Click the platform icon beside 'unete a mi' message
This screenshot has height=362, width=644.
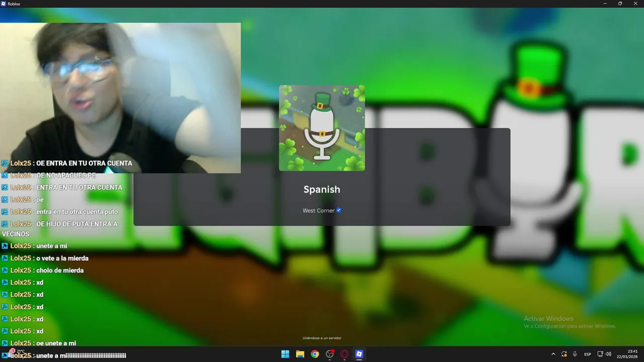pyautogui.click(x=5, y=246)
